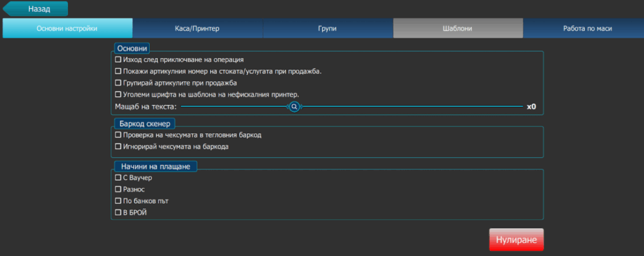Go to the Групи tab
The height and width of the screenshot is (256, 644).
coord(328,28)
